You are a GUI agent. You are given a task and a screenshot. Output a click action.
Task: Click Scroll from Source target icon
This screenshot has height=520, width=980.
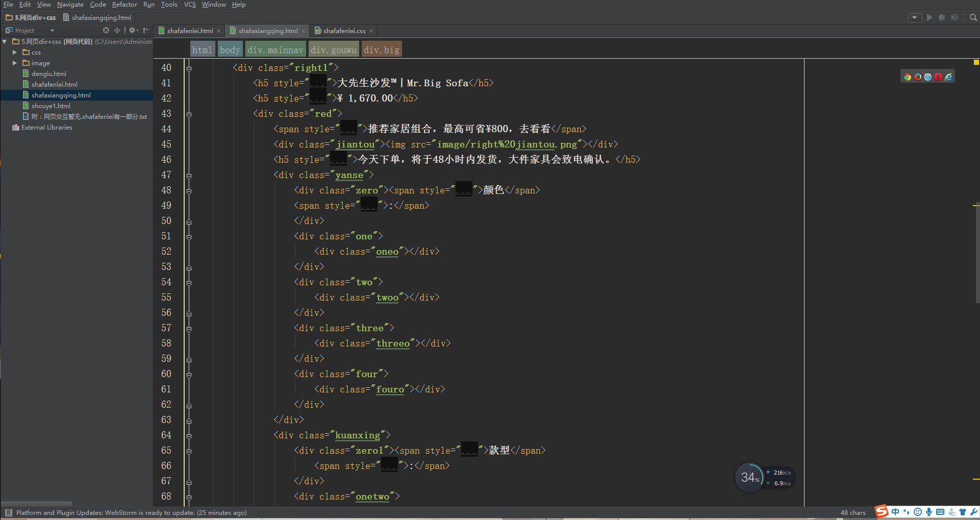[x=106, y=30]
